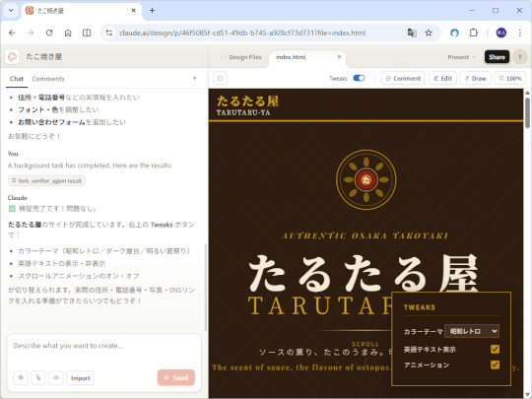Click the Send button
The width and height of the screenshot is (532, 399).
pos(176,377)
